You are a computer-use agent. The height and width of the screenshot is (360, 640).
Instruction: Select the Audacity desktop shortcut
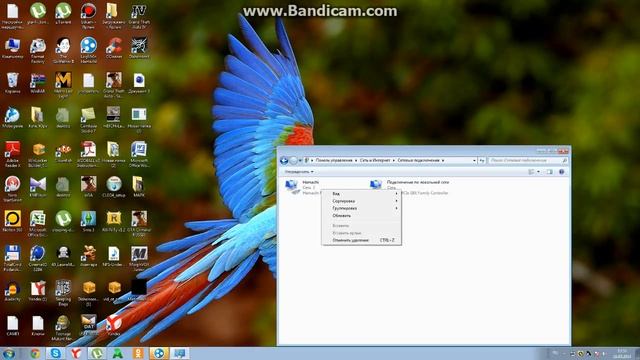(12, 291)
